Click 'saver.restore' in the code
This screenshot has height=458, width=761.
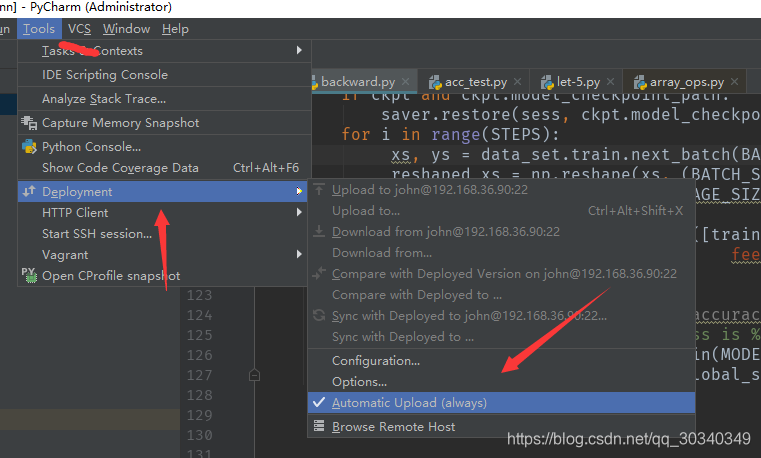click(x=446, y=114)
